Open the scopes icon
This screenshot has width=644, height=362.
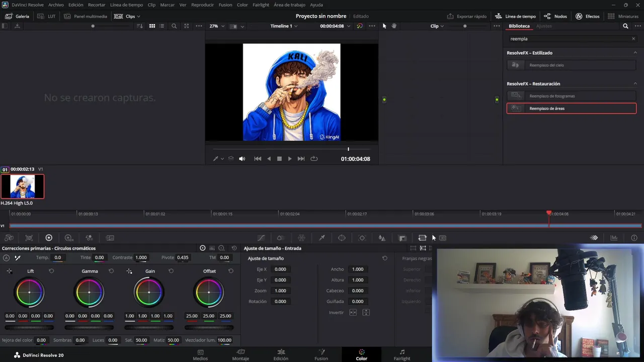(614, 238)
